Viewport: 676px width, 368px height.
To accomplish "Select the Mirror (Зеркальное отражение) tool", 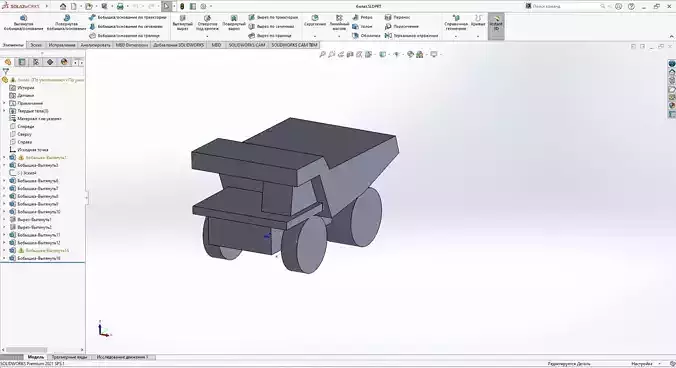I will click(411, 35).
